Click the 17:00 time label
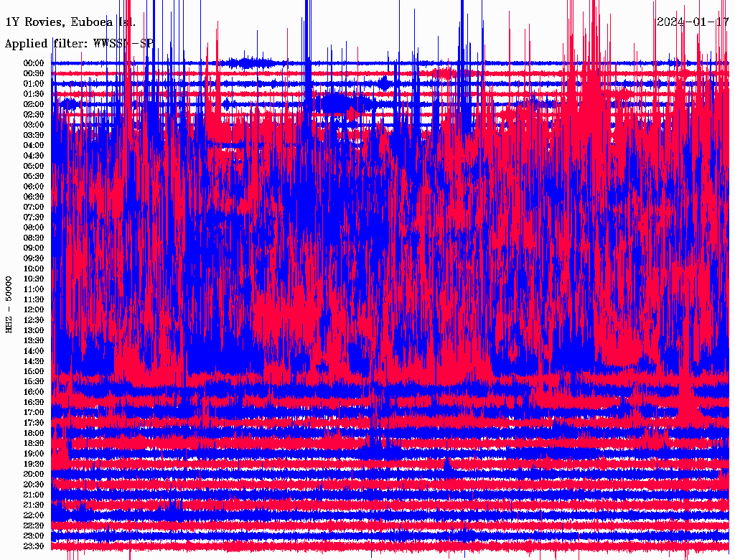The image size is (735, 560). pyautogui.click(x=34, y=412)
